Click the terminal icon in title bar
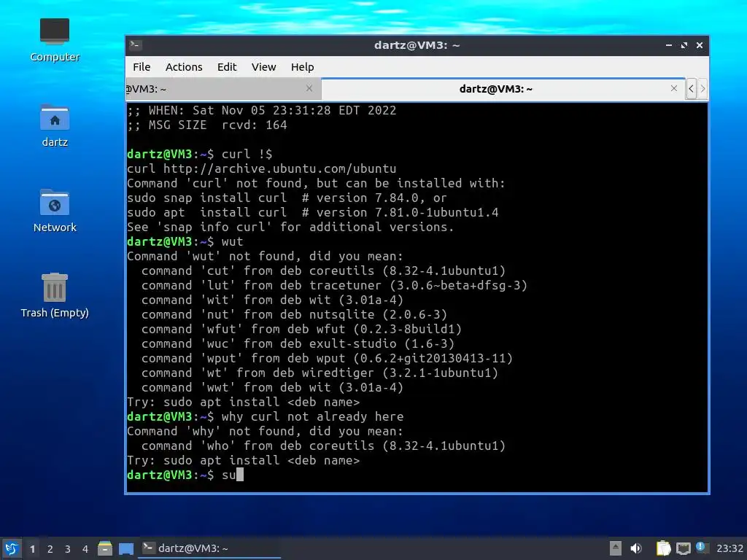Screen dimensions: 747x560 coord(135,45)
